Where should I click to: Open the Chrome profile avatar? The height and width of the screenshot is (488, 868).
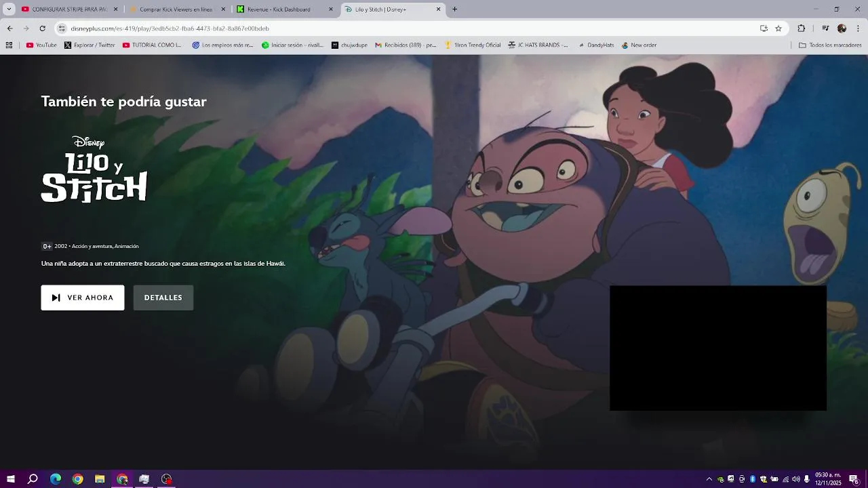click(842, 28)
